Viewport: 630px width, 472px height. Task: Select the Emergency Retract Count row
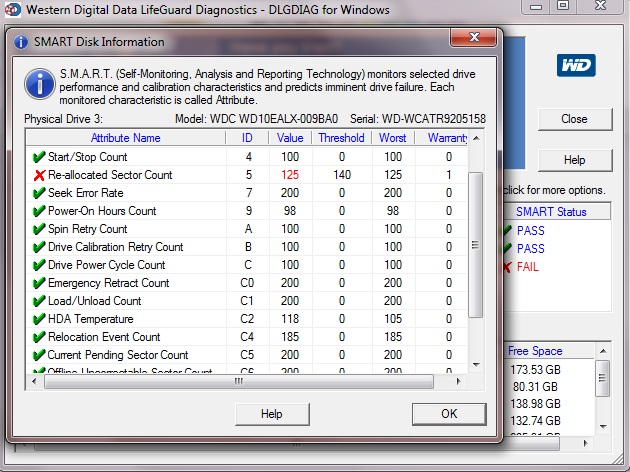coord(247,283)
